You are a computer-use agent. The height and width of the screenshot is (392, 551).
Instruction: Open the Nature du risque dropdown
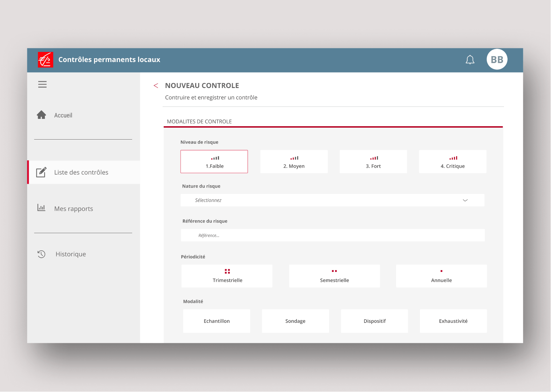point(332,200)
